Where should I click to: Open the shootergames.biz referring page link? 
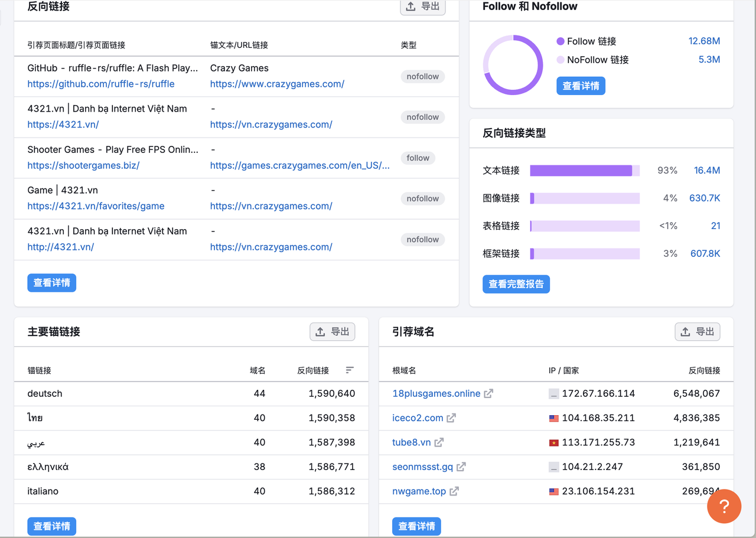coord(83,165)
